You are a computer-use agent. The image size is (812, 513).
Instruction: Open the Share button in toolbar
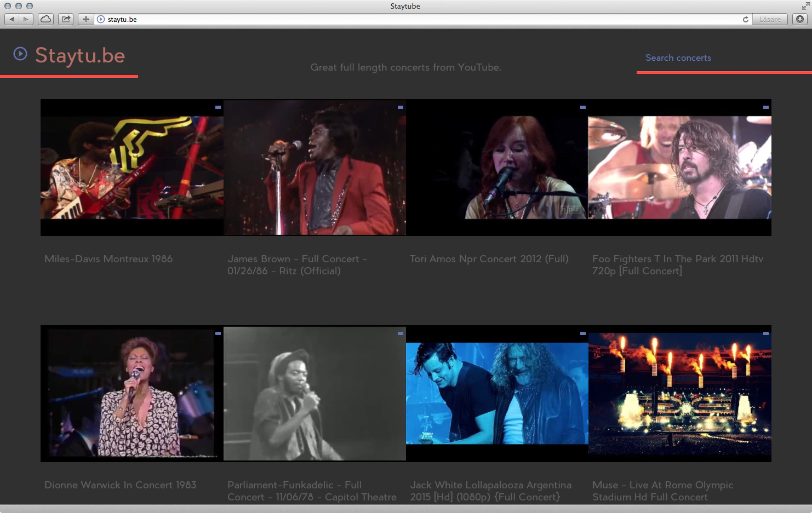pos(66,19)
